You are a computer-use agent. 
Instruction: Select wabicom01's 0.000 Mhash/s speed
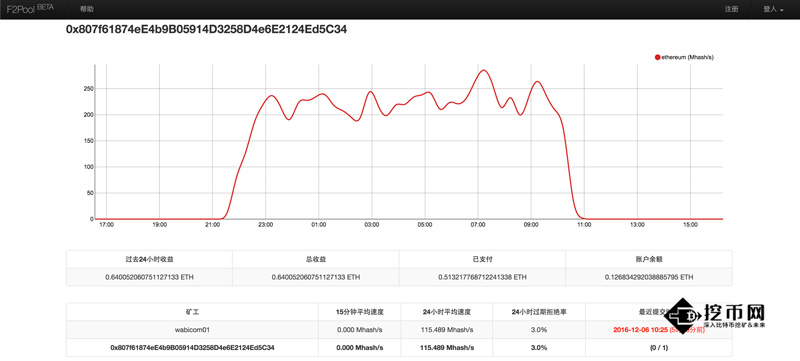360,330
